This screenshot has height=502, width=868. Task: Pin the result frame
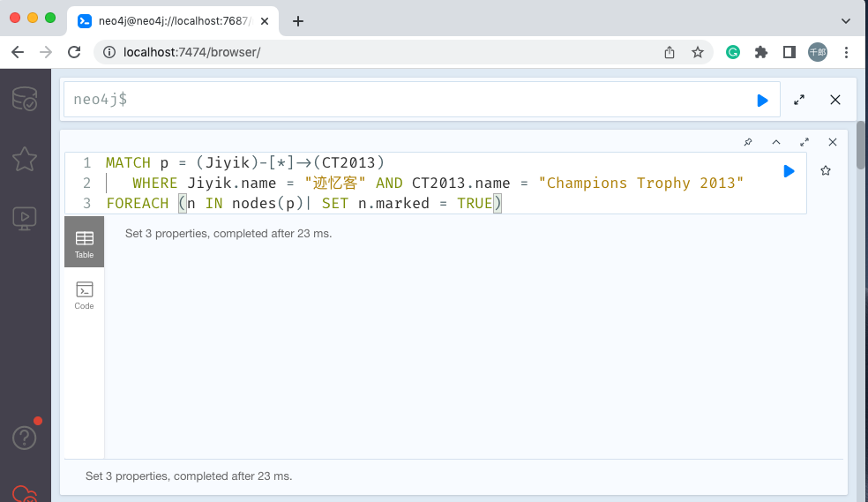(x=748, y=142)
